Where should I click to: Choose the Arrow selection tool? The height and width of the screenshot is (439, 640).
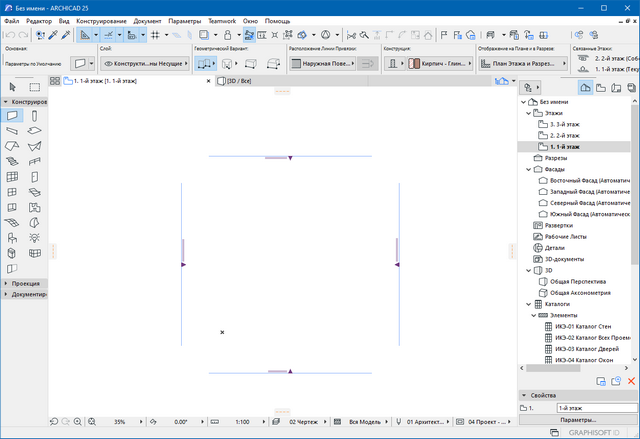12,87
